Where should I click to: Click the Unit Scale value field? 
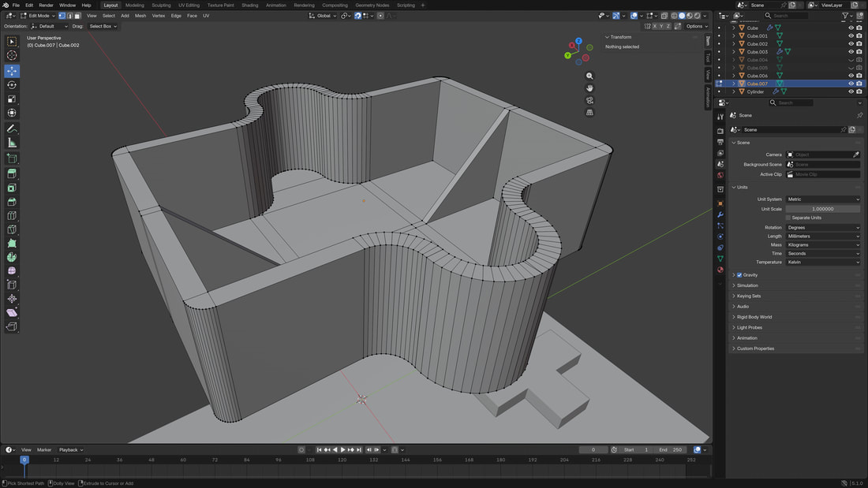click(x=823, y=209)
